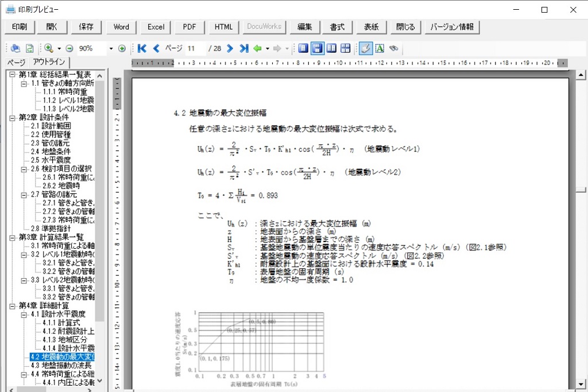The image size is (588, 392).
Task: Open バージョン情報
Action: click(452, 27)
